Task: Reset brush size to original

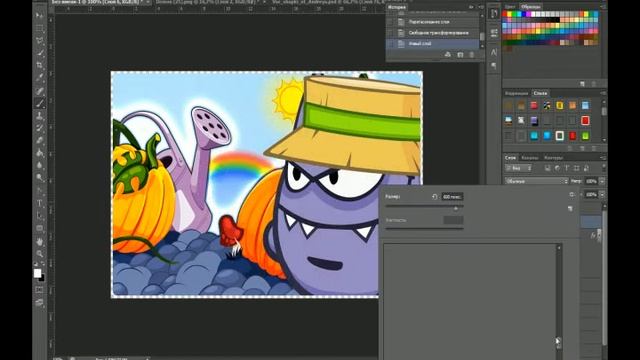Action: [x=435, y=197]
